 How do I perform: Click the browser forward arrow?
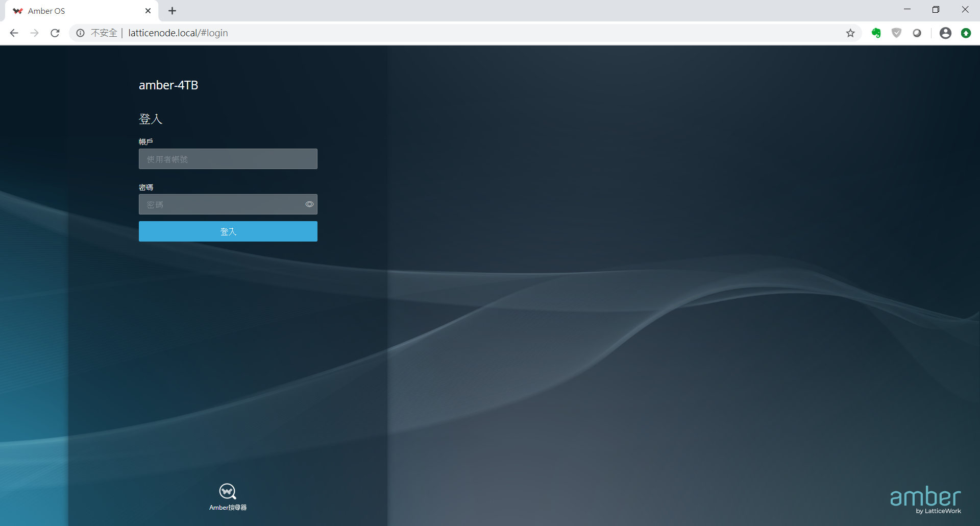[x=35, y=33]
